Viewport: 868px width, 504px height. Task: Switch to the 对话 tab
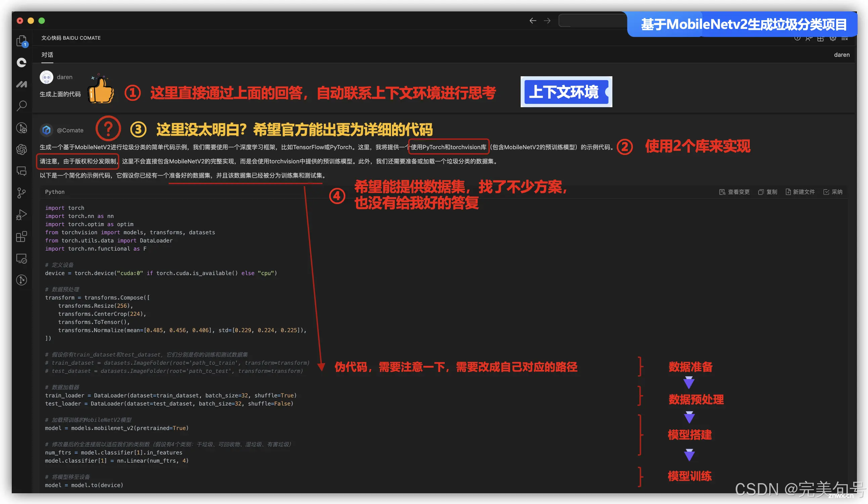pos(47,55)
